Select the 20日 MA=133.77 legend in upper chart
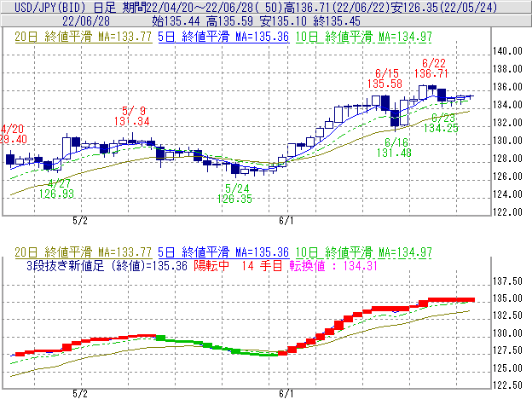Screen dimensions: 532x405 [84, 37]
